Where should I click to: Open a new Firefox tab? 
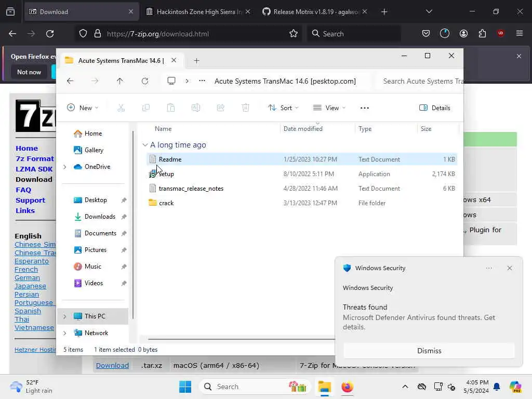[384, 11]
